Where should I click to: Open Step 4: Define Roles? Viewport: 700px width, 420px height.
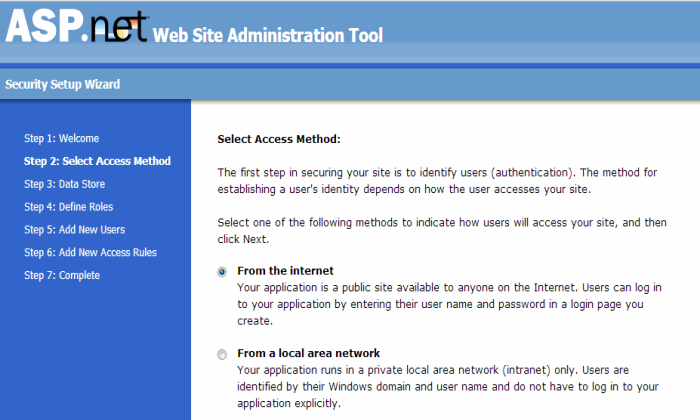69,207
